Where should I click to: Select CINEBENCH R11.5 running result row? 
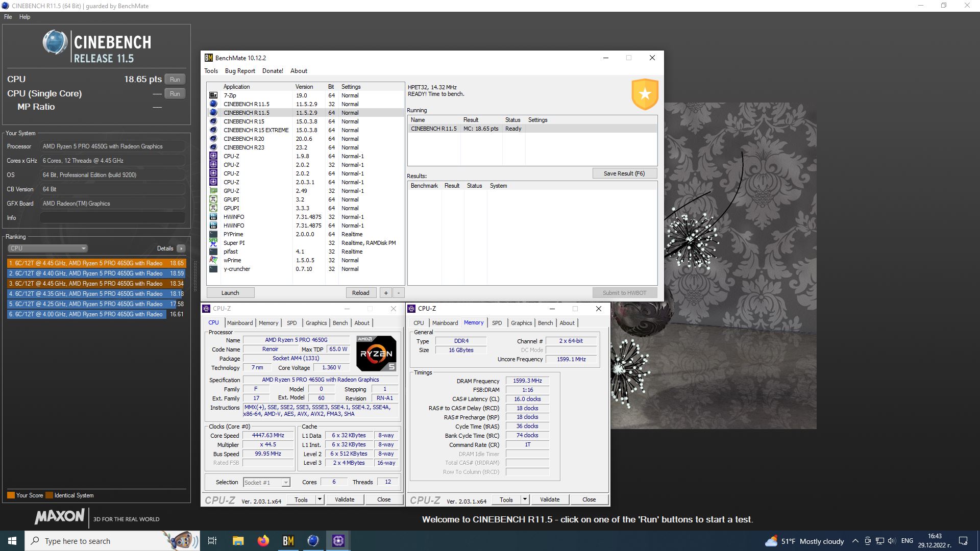[532, 129]
